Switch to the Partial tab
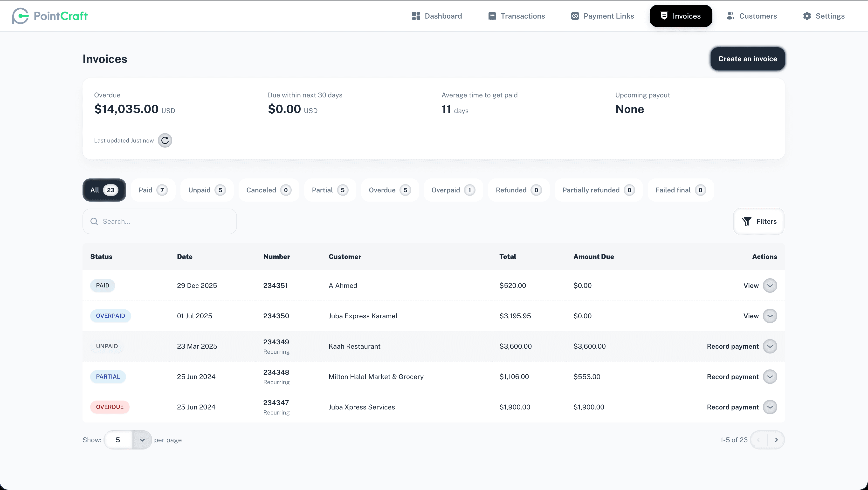This screenshot has width=868, height=490. [330, 190]
